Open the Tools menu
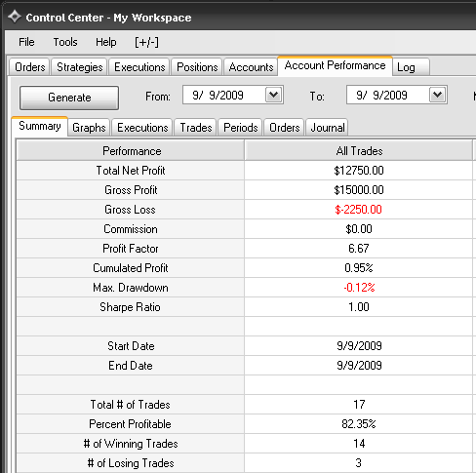The image size is (476, 473). [x=65, y=42]
